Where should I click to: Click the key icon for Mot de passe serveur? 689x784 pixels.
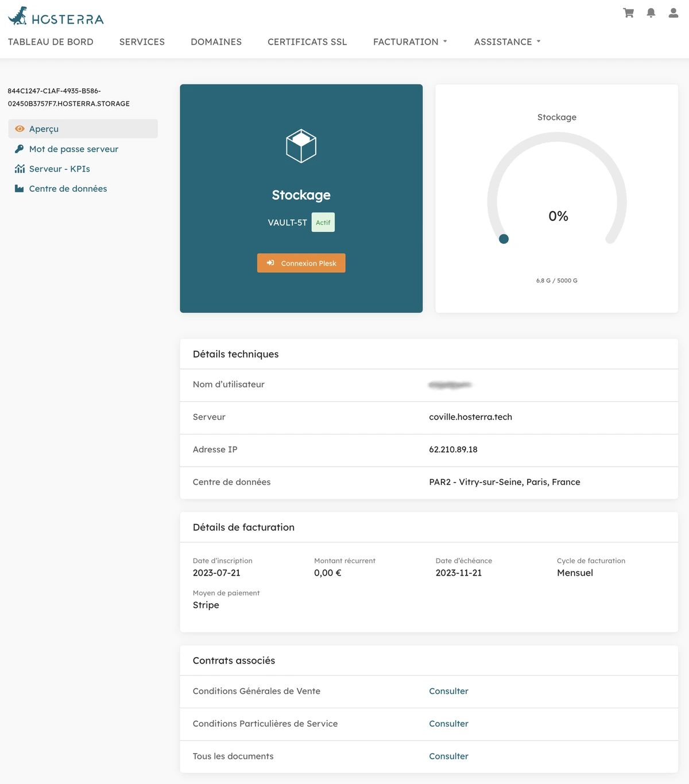point(20,149)
